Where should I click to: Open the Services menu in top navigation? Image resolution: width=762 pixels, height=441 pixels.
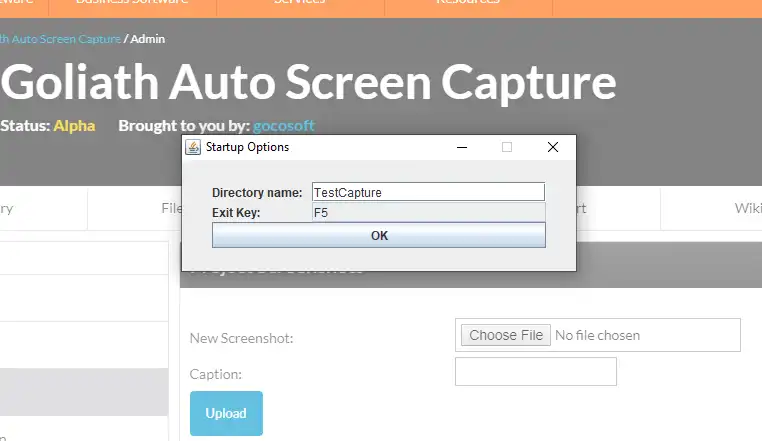pyautogui.click(x=298, y=3)
